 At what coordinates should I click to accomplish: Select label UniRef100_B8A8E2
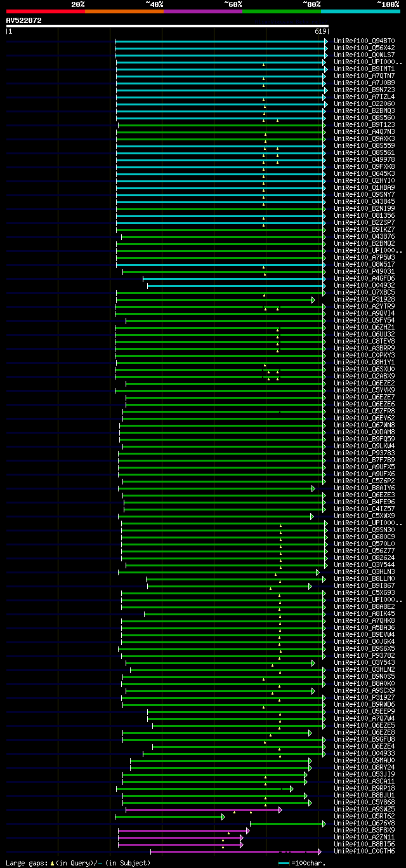point(364,607)
